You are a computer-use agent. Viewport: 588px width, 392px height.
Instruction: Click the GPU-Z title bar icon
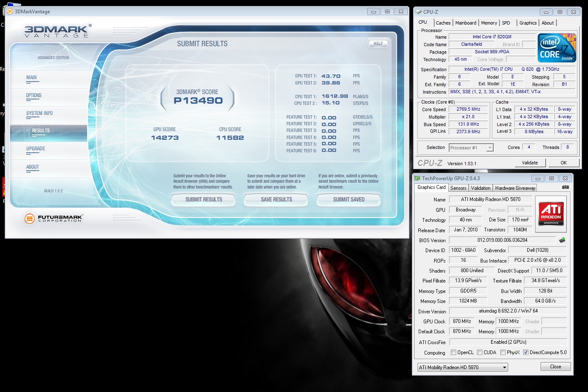point(418,178)
